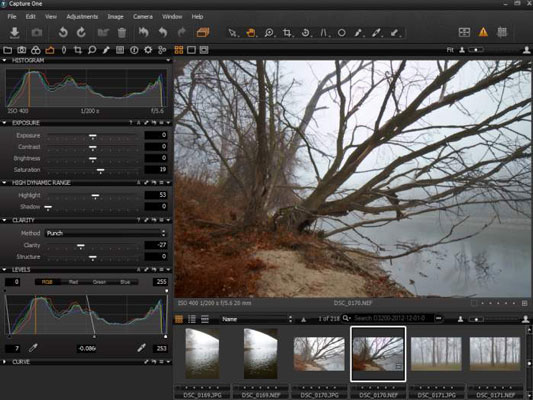Select thumbnail DSC_0171.JPG in browser
533x400 pixels.
[436, 354]
